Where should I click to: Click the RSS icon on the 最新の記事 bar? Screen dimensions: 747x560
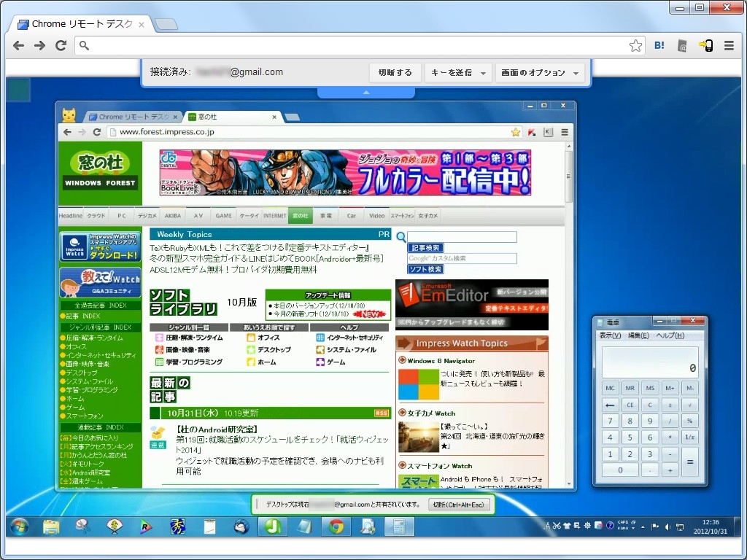[382, 413]
